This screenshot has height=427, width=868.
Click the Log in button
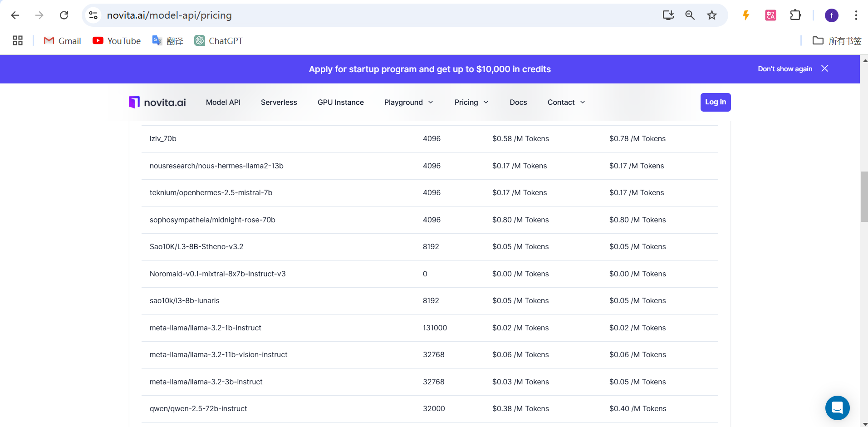tap(716, 102)
